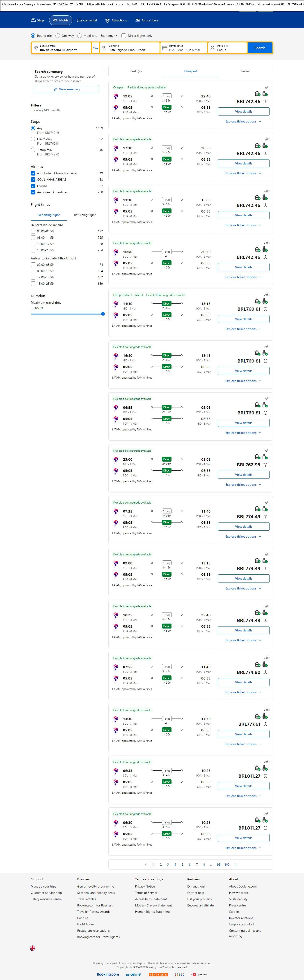The width and height of the screenshot is (304, 980).
Task: Enable Direct flights only checkbox
Action: click(123, 36)
